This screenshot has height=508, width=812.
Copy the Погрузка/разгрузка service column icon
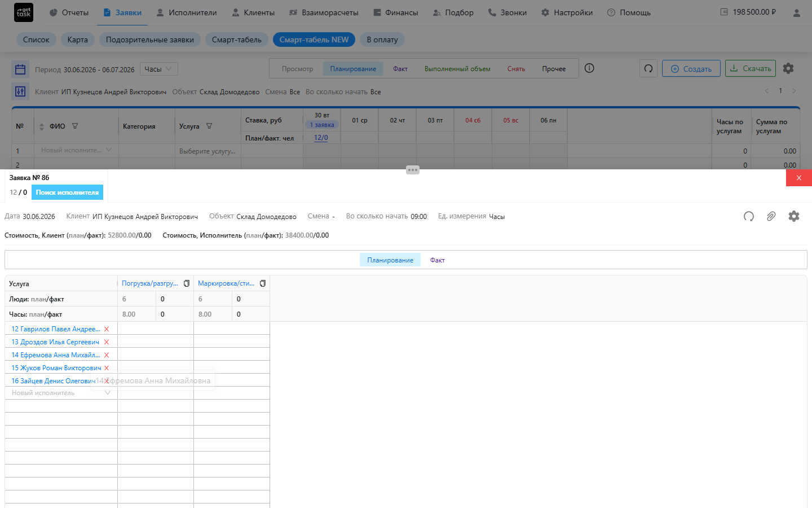(x=187, y=283)
